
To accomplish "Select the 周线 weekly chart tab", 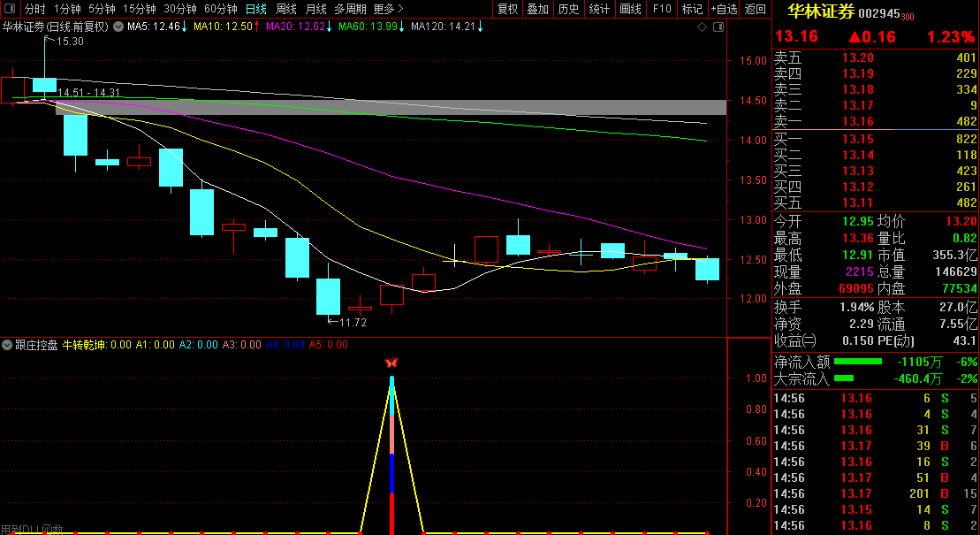I will click(286, 9).
